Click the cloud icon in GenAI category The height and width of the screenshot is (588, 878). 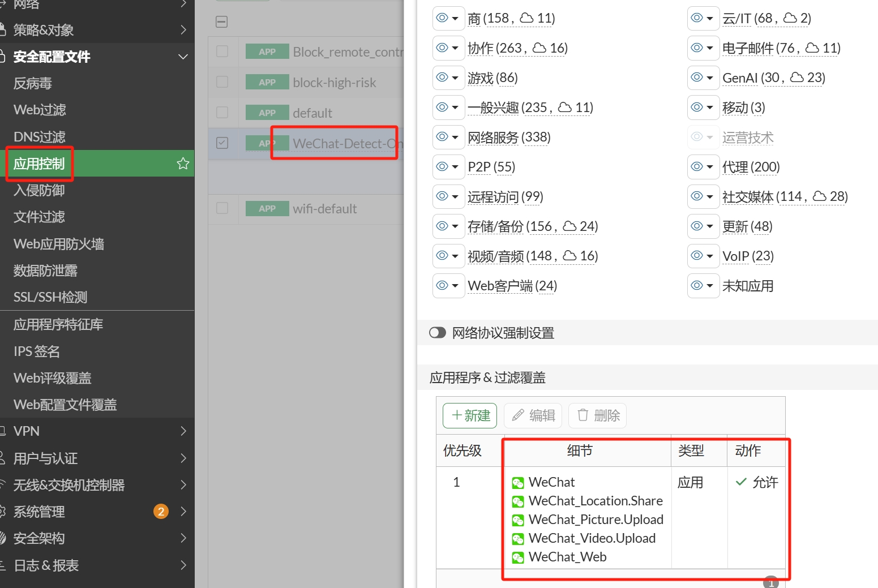coord(797,77)
